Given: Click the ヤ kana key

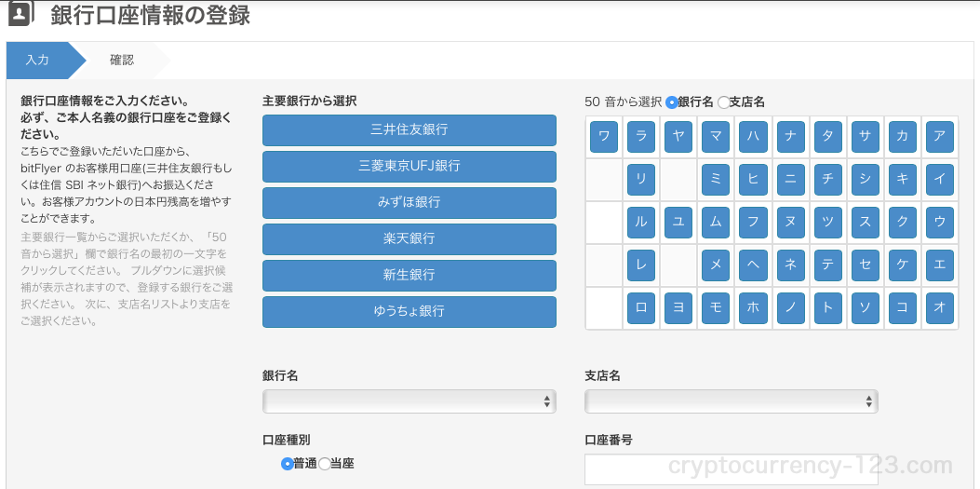Looking at the screenshot, I should click(x=678, y=137).
